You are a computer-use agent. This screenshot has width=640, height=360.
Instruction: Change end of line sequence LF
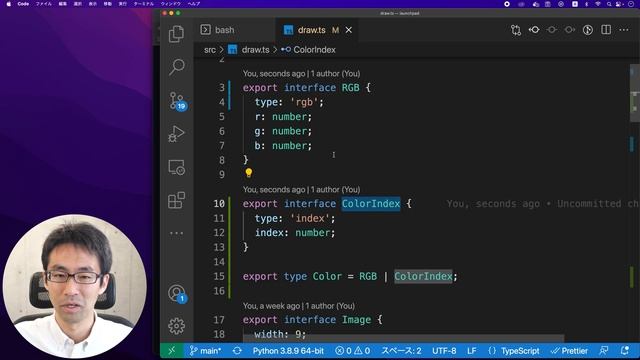click(471, 351)
